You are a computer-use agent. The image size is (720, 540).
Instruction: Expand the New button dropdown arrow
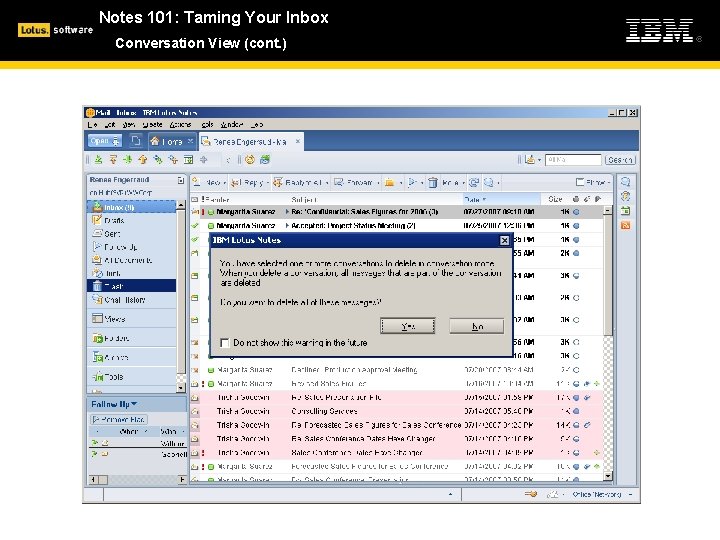[225, 183]
